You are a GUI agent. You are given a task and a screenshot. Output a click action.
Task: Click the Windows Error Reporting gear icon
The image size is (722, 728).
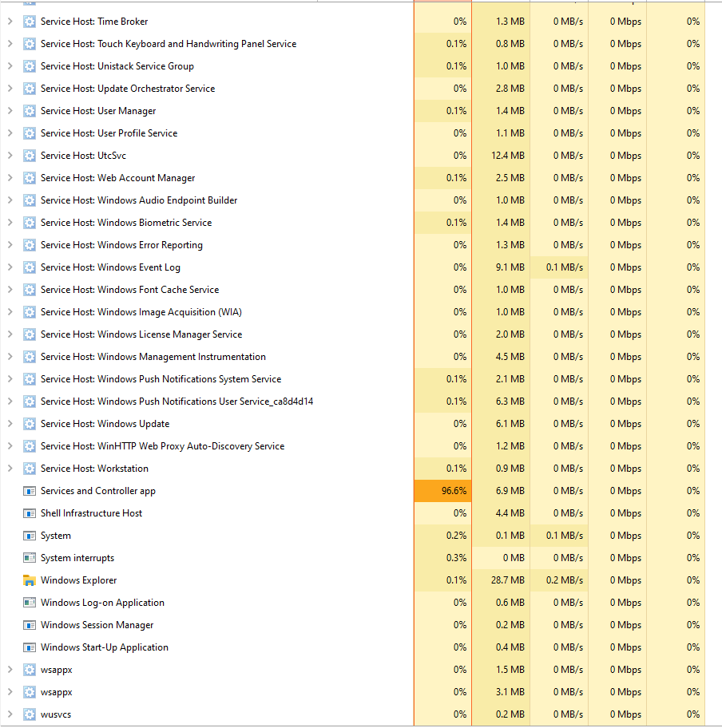pyautogui.click(x=30, y=245)
